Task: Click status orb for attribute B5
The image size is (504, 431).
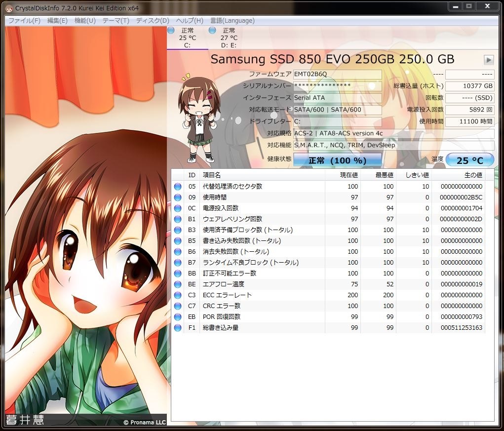Action: (x=178, y=241)
